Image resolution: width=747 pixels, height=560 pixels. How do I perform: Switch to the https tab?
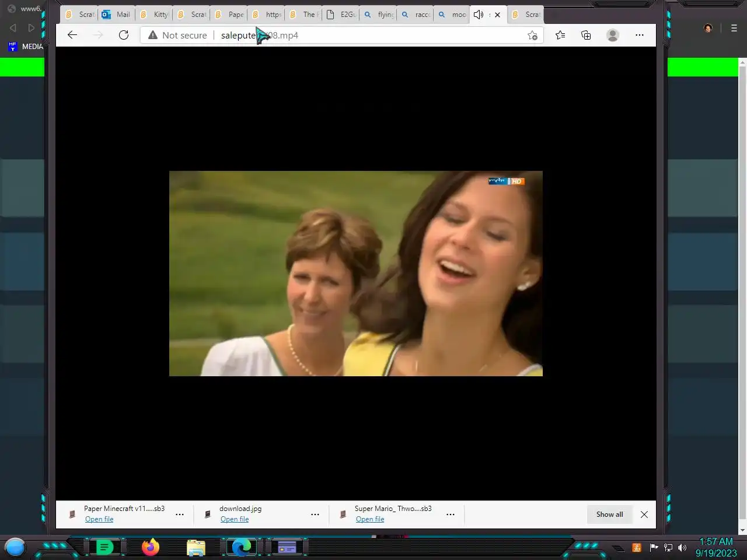coord(266,15)
